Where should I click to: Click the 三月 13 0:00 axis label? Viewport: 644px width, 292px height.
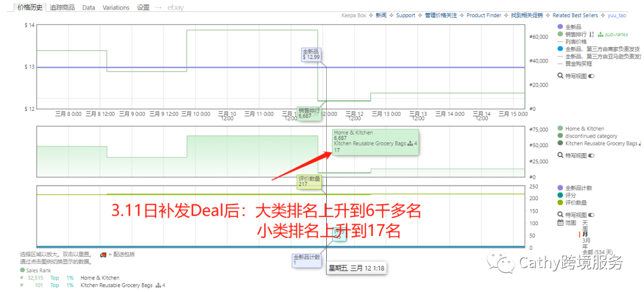[386, 114]
